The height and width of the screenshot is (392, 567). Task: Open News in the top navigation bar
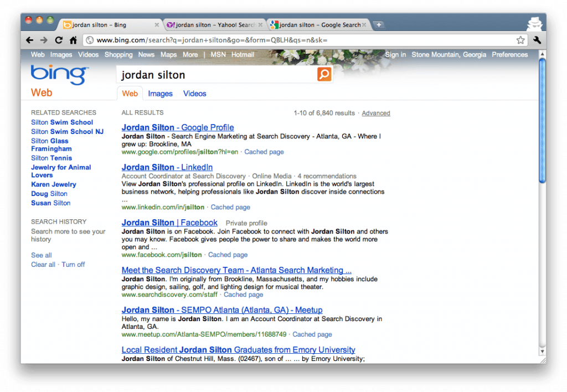(146, 55)
